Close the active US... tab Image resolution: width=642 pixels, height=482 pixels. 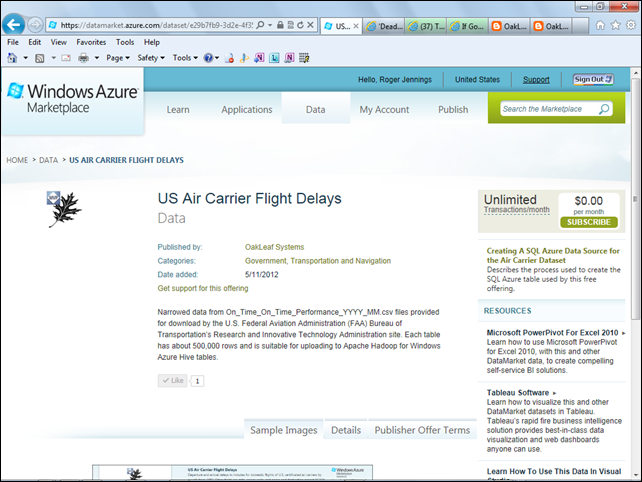tap(356, 26)
